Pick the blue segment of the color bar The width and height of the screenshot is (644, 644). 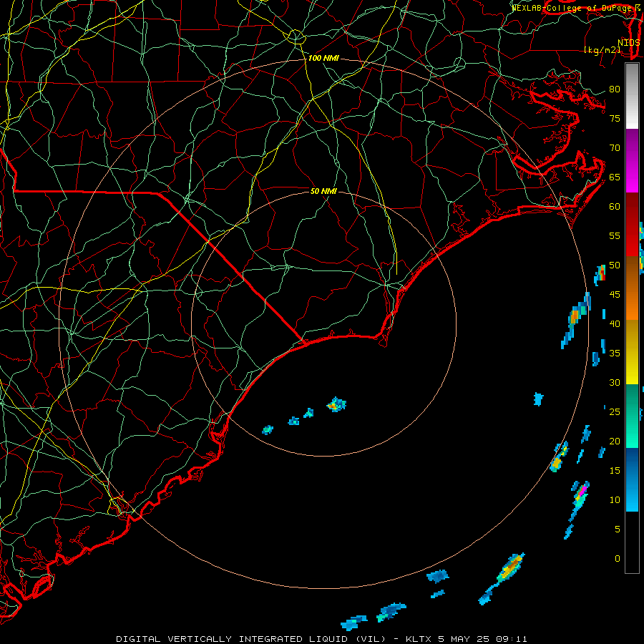[632, 479]
